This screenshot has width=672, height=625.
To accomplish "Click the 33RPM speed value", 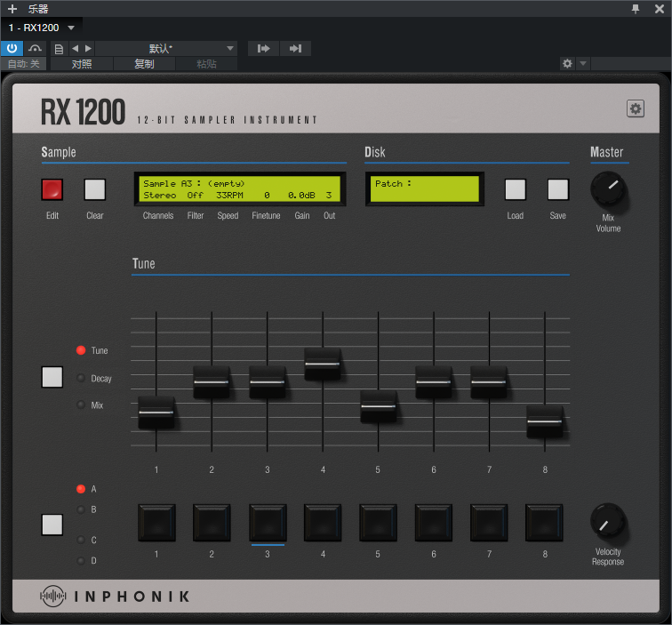I will pyautogui.click(x=229, y=196).
